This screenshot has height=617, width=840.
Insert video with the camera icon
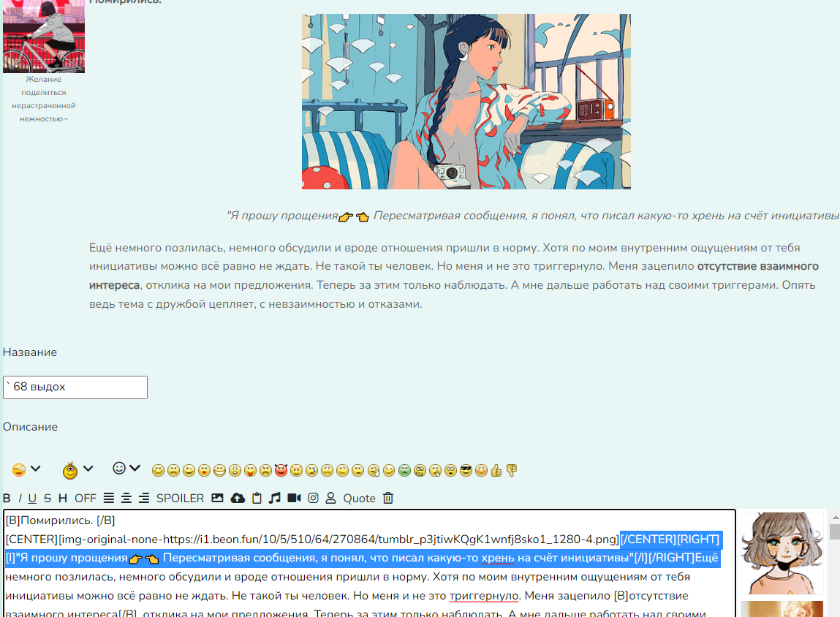(294, 499)
